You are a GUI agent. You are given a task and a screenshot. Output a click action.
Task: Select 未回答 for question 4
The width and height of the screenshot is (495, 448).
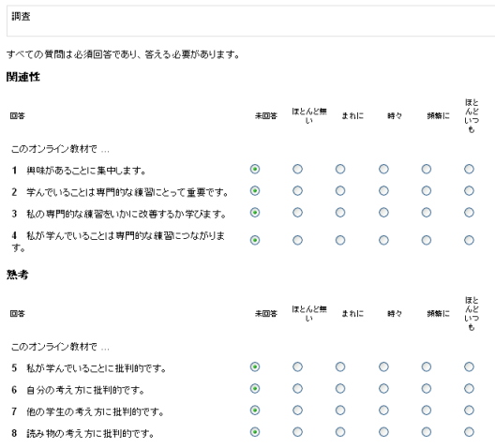click(255, 241)
